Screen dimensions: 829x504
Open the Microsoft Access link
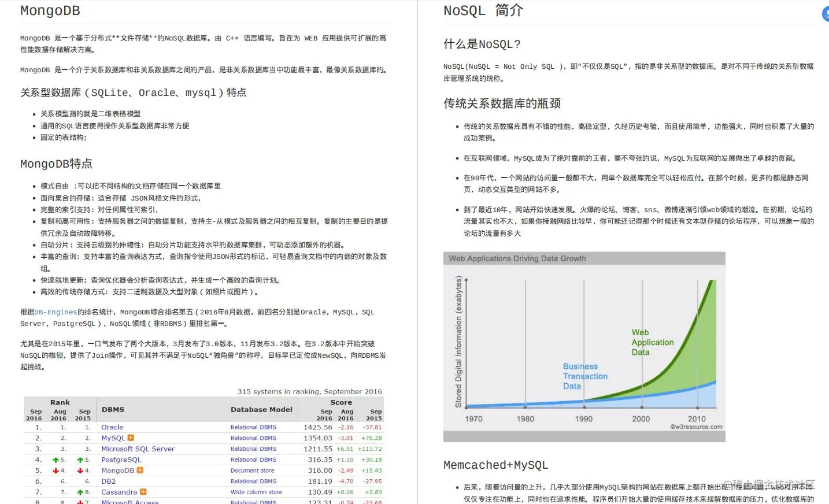[x=129, y=502]
